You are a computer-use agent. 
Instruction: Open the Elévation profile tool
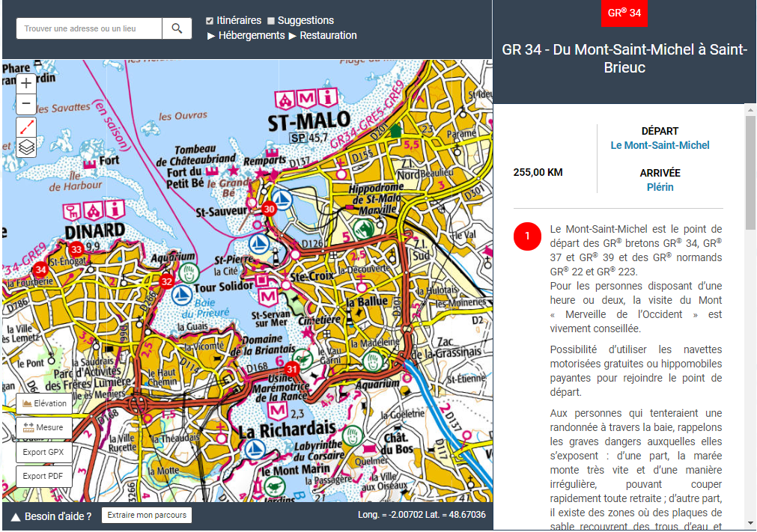pyautogui.click(x=44, y=404)
